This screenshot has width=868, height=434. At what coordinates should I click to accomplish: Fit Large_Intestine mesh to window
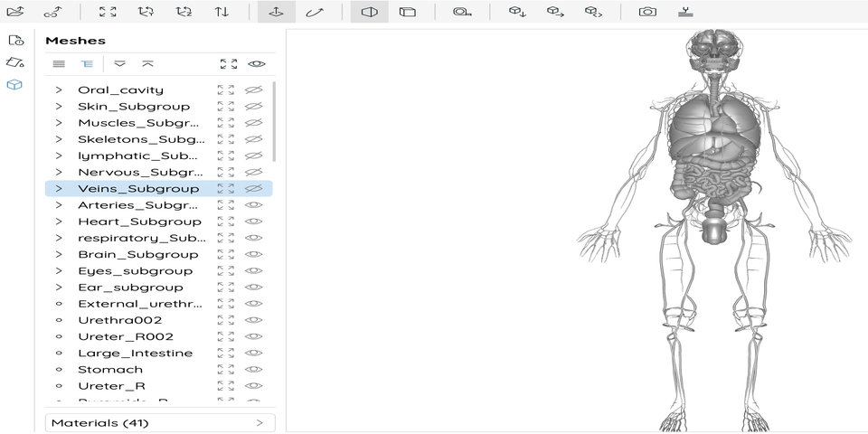pyautogui.click(x=226, y=354)
